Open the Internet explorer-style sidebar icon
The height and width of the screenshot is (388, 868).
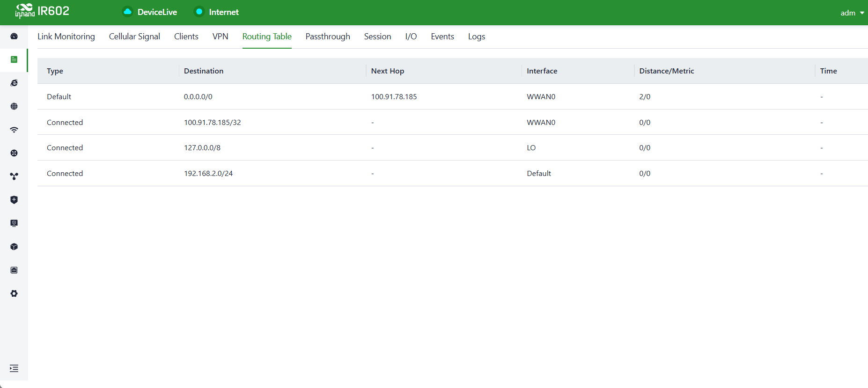14,83
